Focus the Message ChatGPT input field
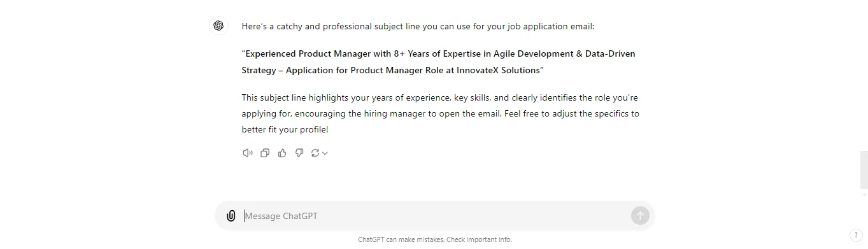This screenshot has height=249, width=868. coord(435,216)
